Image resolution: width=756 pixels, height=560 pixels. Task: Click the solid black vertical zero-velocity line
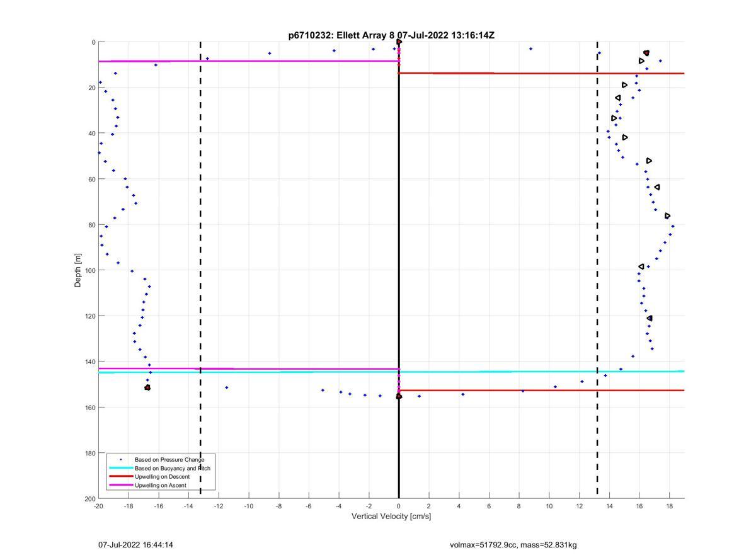(399, 270)
